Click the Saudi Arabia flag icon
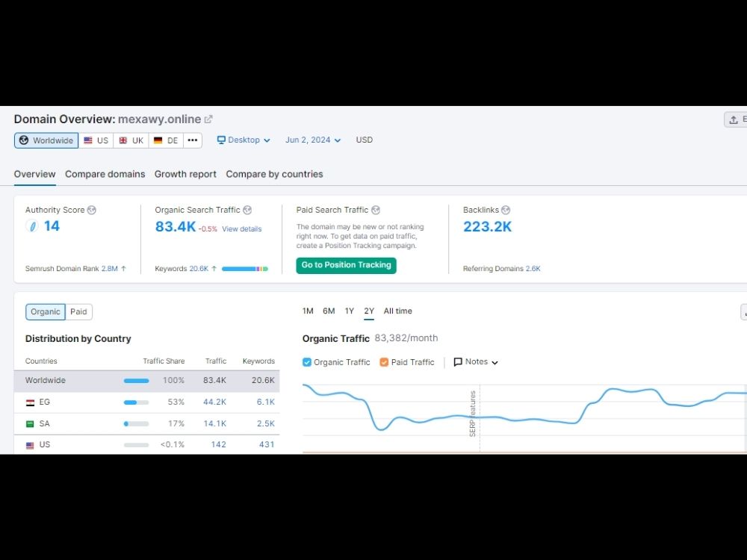Image resolution: width=747 pixels, height=560 pixels. pyautogui.click(x=30, y=424)
